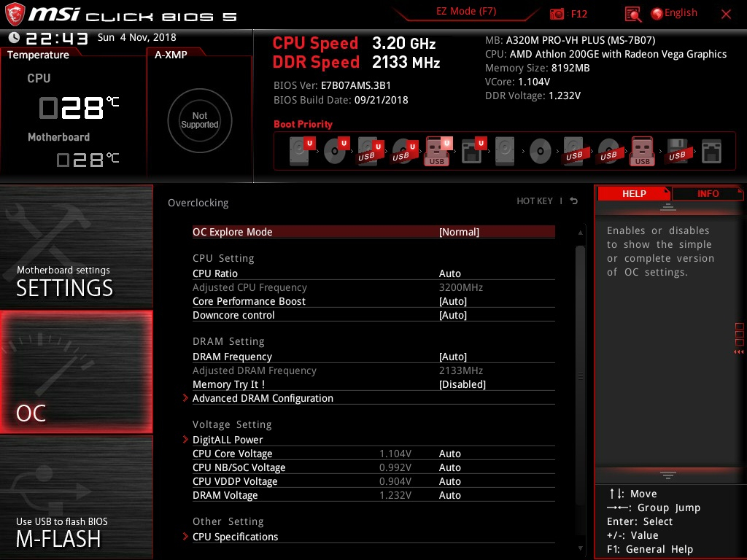Image resolution: width=747 pixels, height=560 pixels.
Task: Close the BIOS with the X icon
Action: click(x=726, y=15)
